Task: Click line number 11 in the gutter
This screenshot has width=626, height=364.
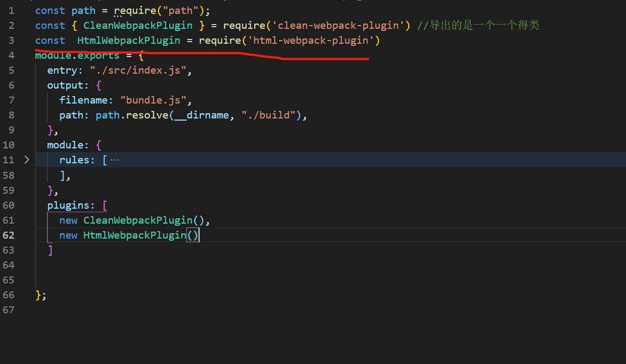Action: [x=9, y=160]
